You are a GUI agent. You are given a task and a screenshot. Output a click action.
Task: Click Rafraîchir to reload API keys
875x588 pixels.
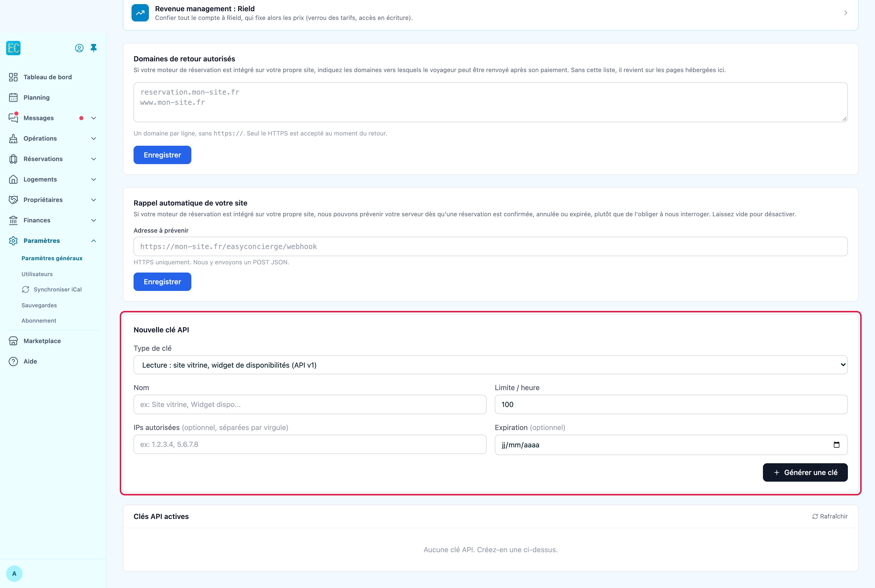tap(830, 516)
